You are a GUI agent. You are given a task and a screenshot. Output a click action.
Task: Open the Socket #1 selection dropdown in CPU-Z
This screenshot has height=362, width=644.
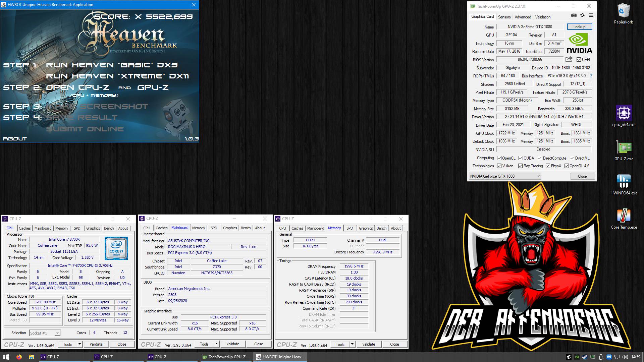click(45, 333)
